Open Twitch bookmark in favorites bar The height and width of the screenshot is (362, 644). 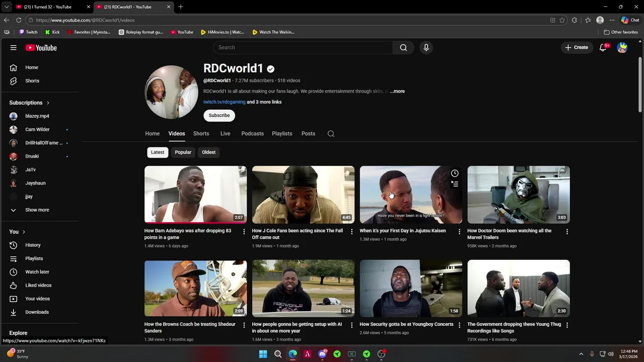(x=28, y=32)
